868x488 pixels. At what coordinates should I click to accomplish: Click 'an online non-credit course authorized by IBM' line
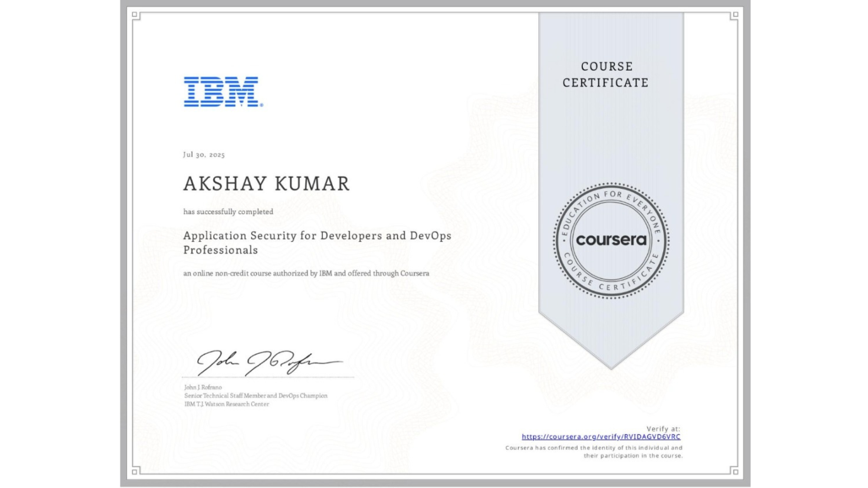pos(306,273)
